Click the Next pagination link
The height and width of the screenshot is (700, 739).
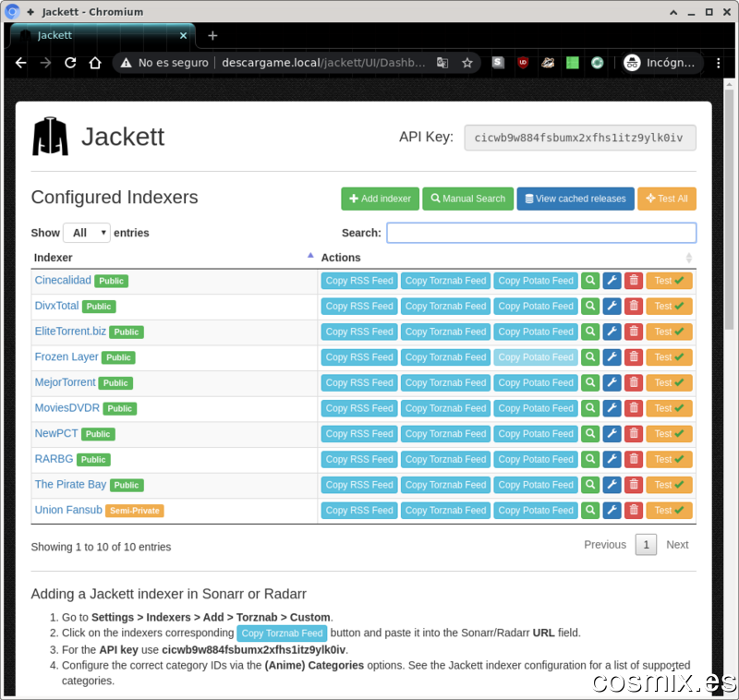[677, 545]
